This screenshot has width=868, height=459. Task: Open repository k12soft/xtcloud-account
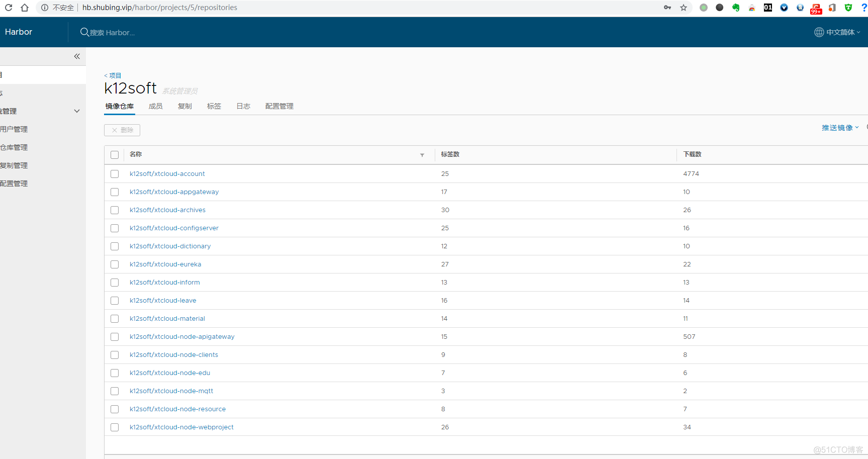click(x=167, y=174)
